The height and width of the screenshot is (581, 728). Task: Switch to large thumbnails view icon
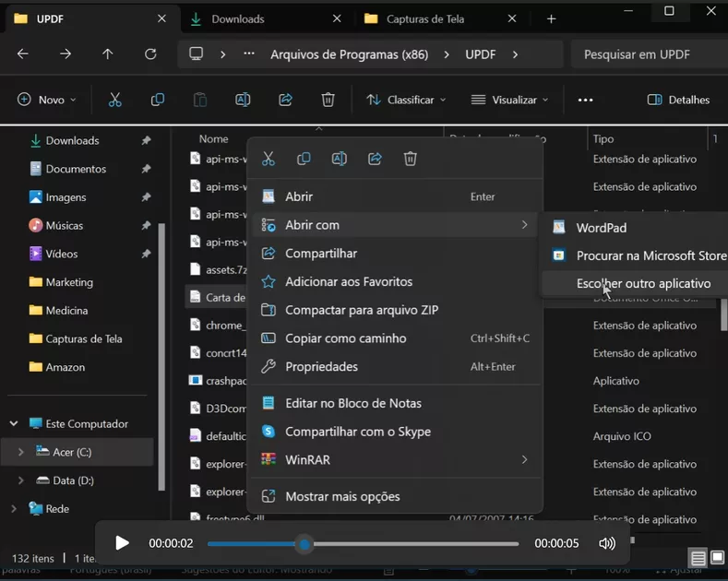tap(717, 557)
